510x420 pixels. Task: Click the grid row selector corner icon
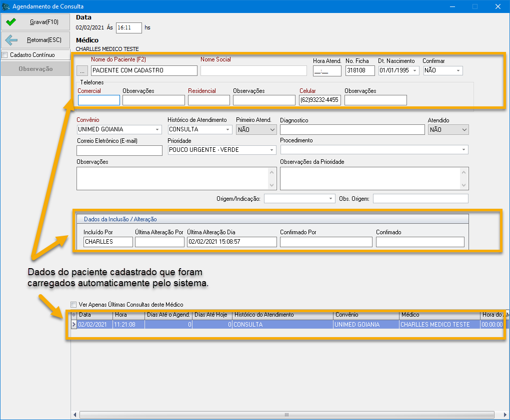[74, 315]
